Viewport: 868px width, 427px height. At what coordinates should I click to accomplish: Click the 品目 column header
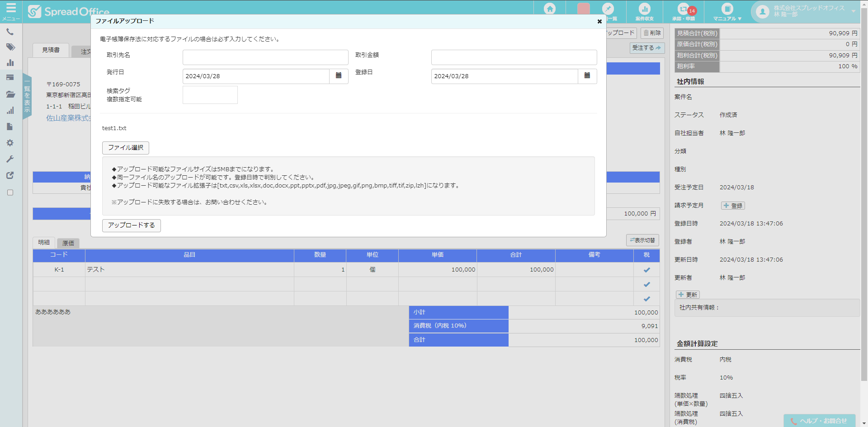pos(189,255)
